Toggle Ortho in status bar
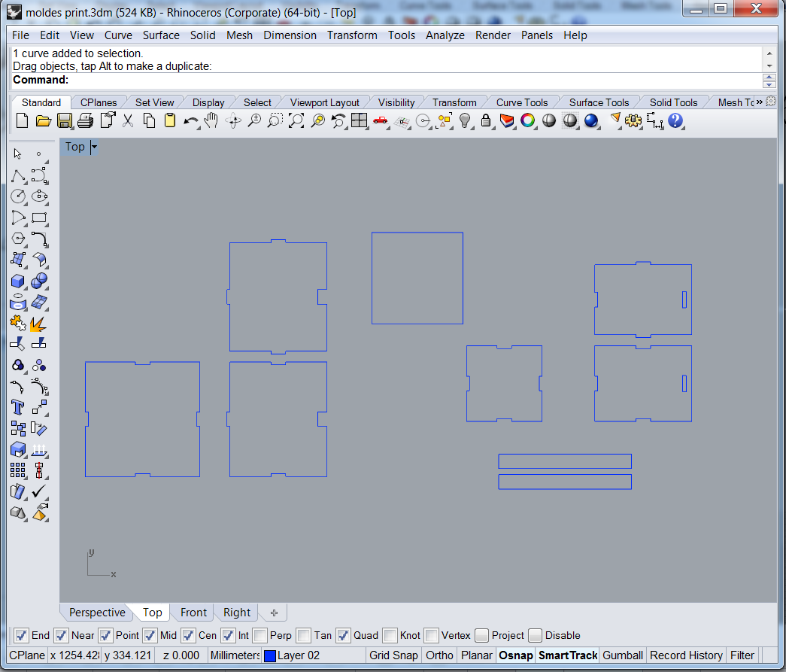This screenshot has width=786, height=672. coord(439,655)
